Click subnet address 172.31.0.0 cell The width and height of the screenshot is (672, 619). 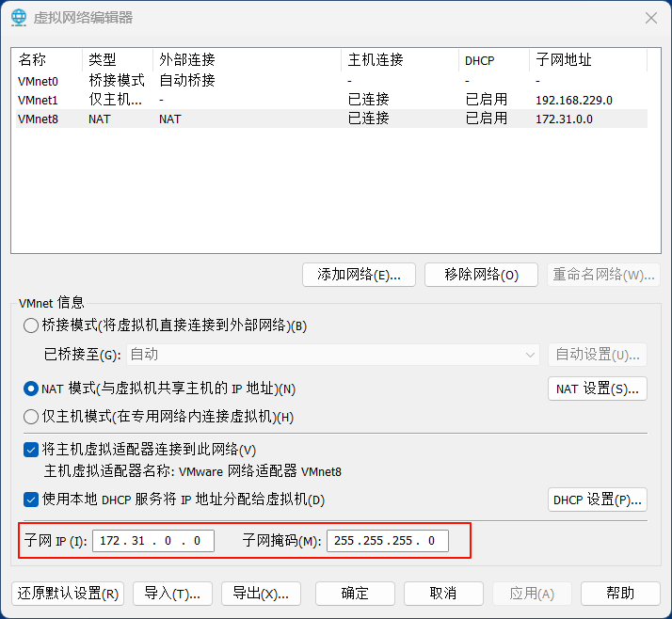(x=564, y=119)
